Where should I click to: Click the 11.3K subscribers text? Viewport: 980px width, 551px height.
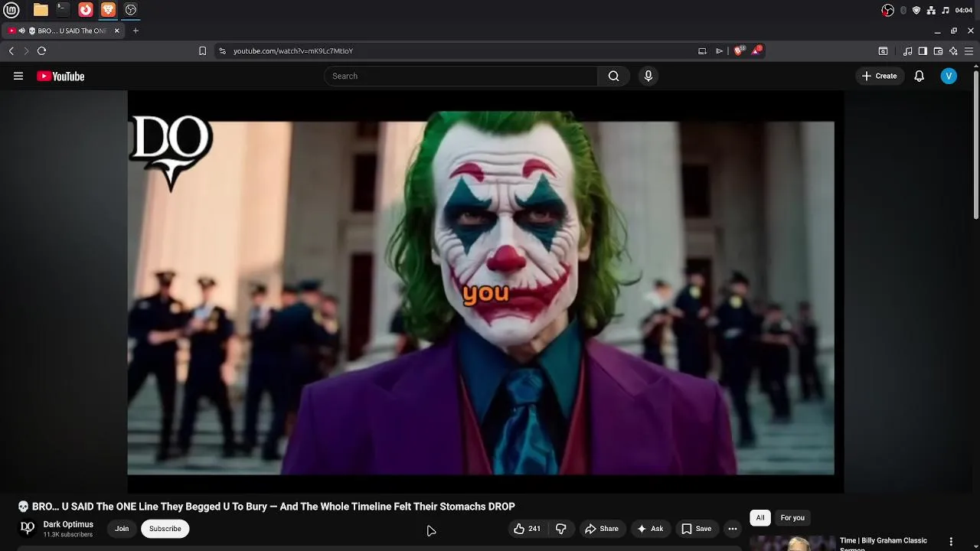(x=67, y=535)
